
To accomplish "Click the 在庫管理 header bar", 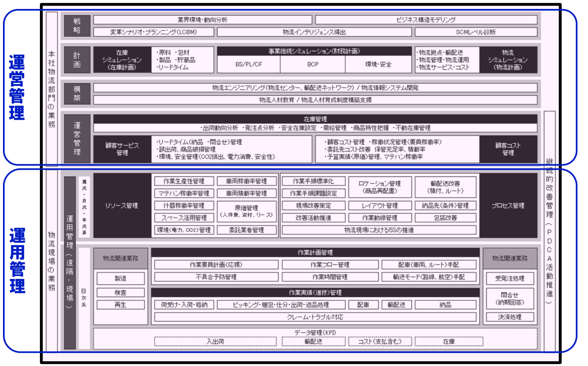I will pyautogui.click(x=315, y=119).
